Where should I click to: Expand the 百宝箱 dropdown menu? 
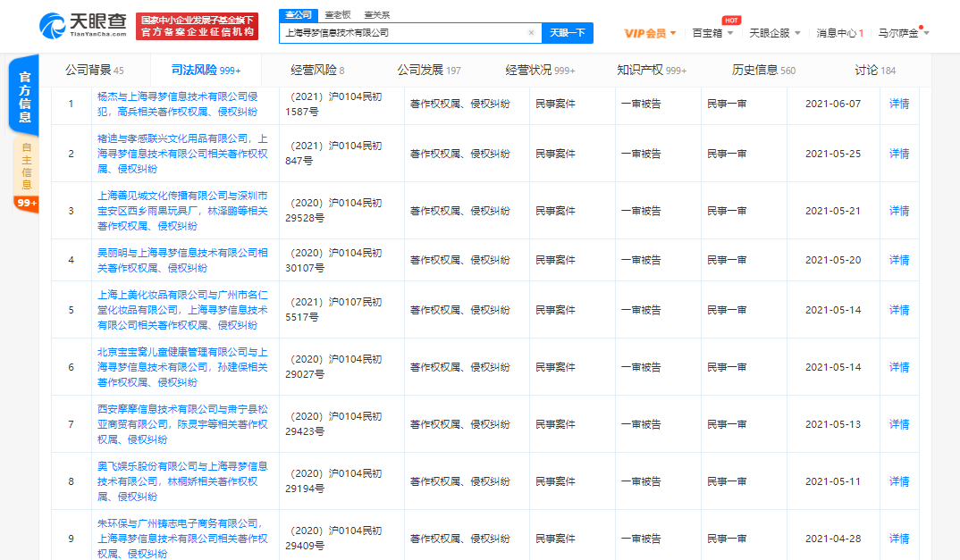pyautogui.click(x=712, y=33)
